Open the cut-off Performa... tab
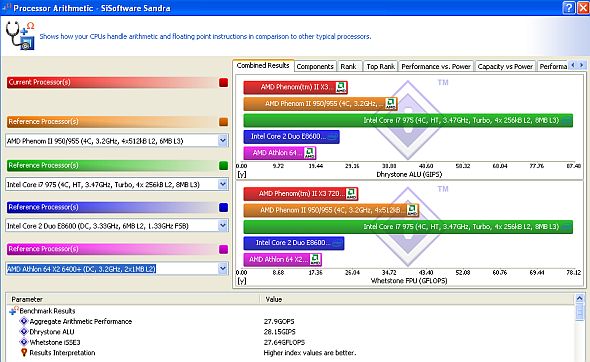 (x=552, y=67)
